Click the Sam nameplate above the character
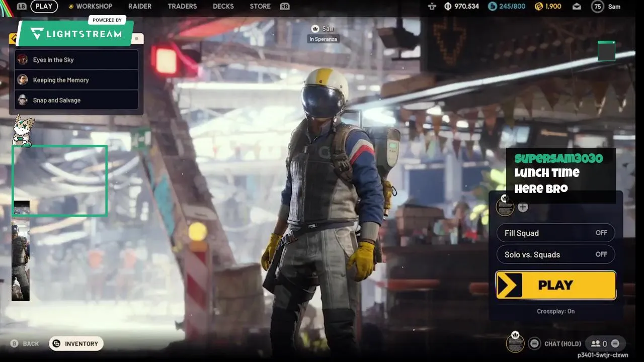This screenshot has width=644, height=362. [322, 29]
